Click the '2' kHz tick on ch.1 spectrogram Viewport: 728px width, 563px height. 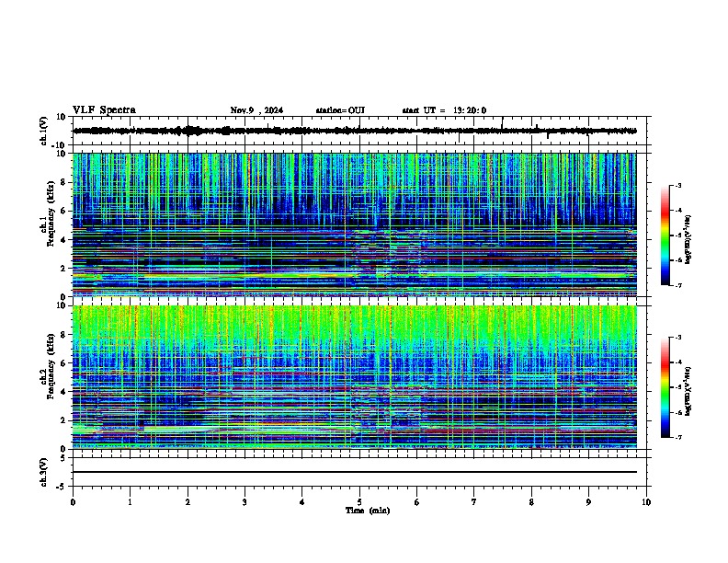point(63,268)
